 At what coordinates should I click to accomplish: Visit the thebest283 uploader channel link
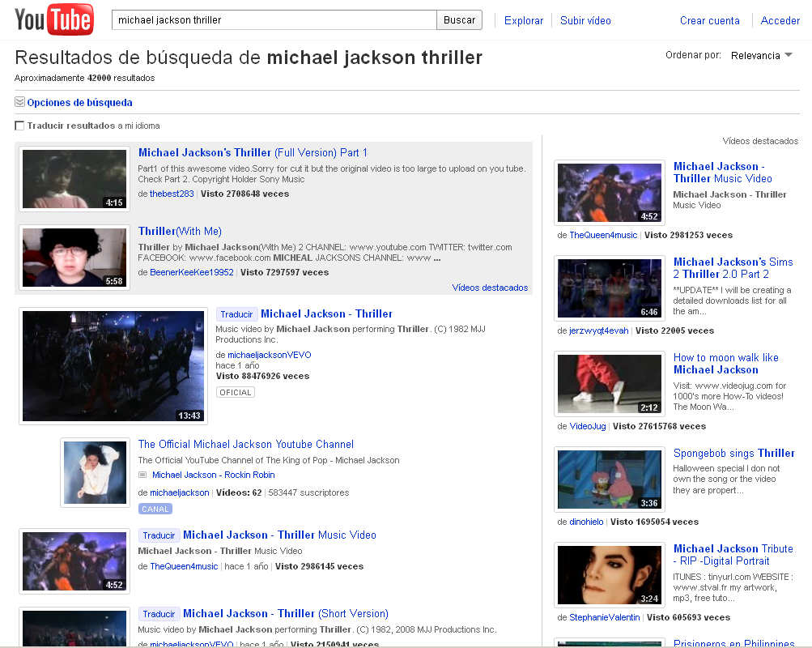pos(172,194)
